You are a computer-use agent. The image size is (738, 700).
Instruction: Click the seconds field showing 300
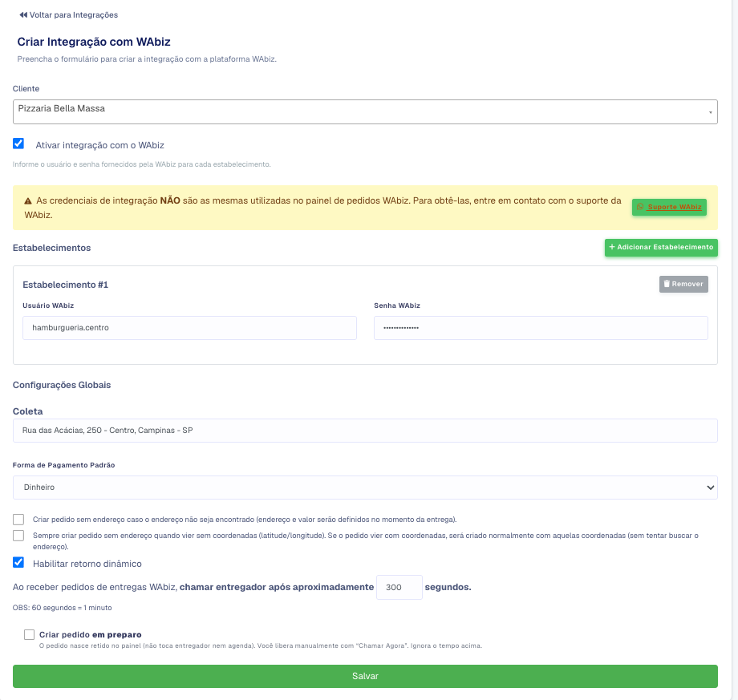(399, 587)
